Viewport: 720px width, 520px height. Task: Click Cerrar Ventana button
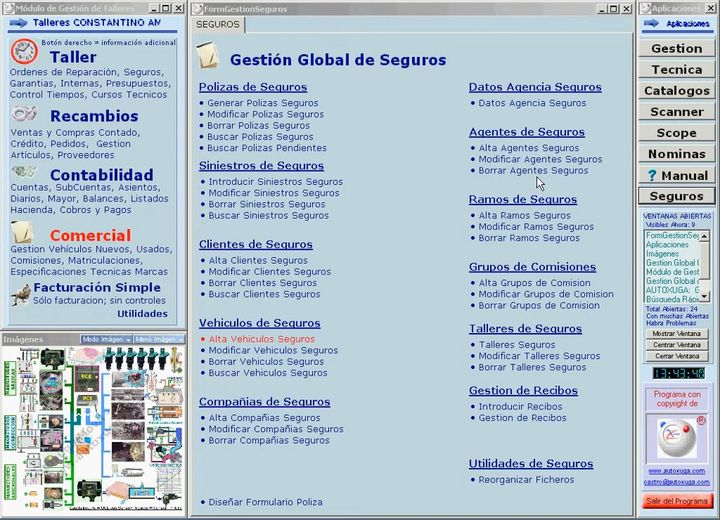(676, 356)
